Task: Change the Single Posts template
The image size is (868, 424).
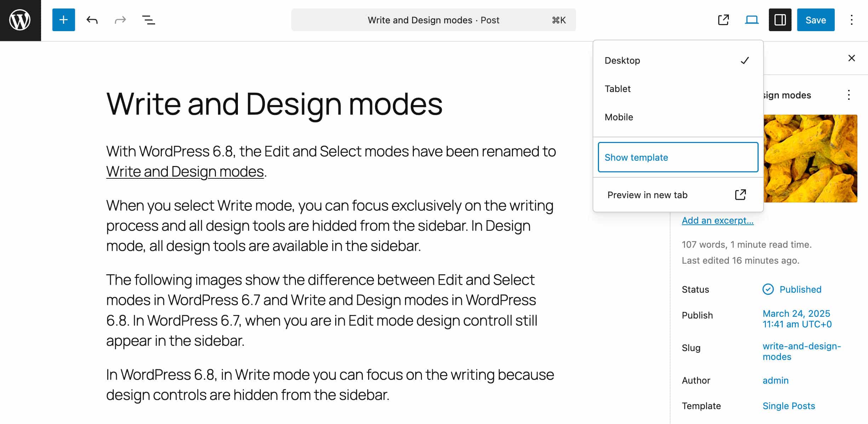Action: point(789,406)
